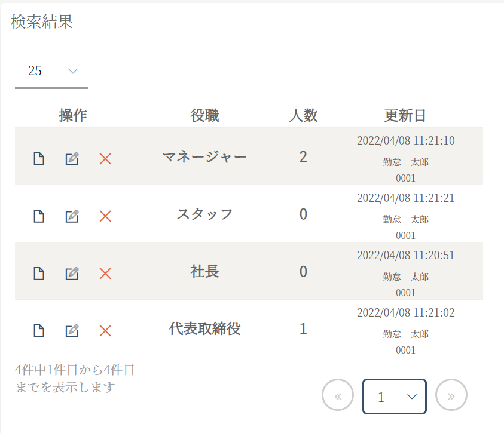Go to the previous page of results
Image resolution: width=504 pixels, height=433 pixels.
pos(338,395)
